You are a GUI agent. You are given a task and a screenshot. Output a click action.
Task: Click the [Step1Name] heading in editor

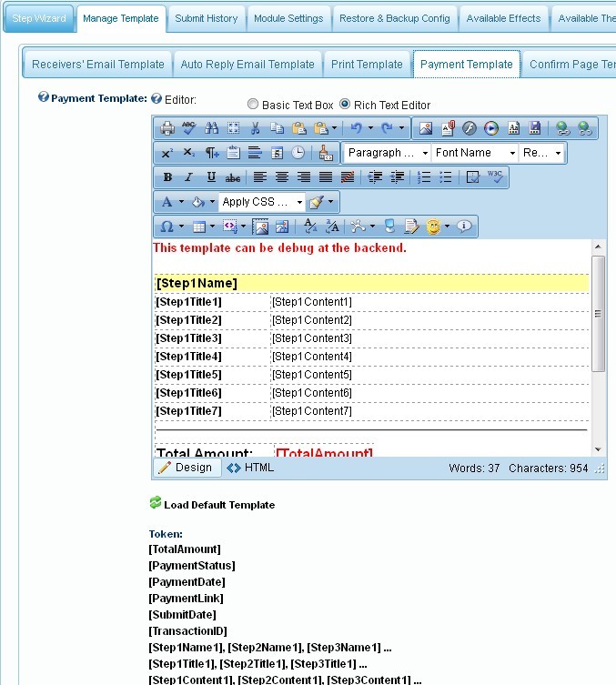click(197, 283)
